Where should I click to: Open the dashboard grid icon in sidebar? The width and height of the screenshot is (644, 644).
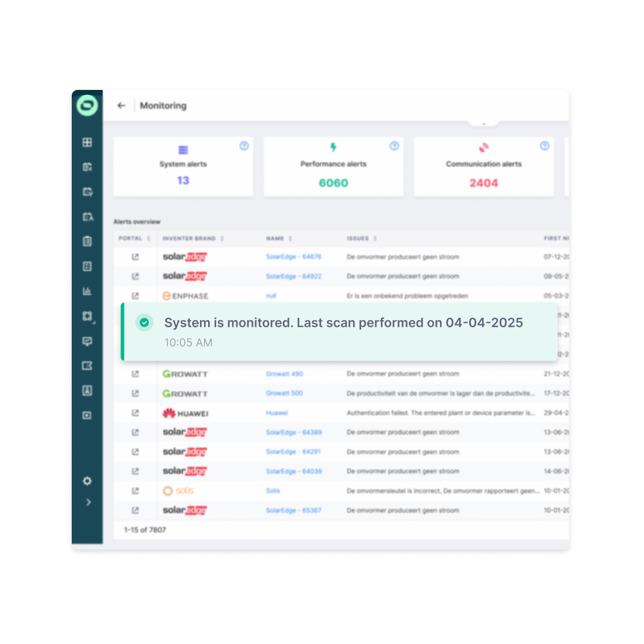click(87, 142)
